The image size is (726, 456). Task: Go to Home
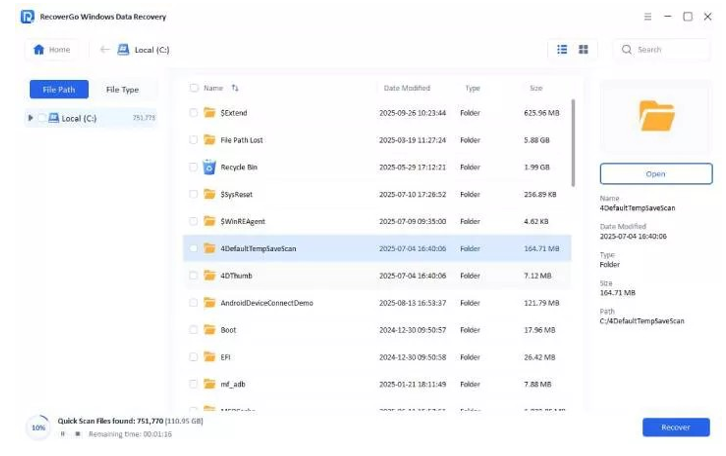tap(51, 50)
